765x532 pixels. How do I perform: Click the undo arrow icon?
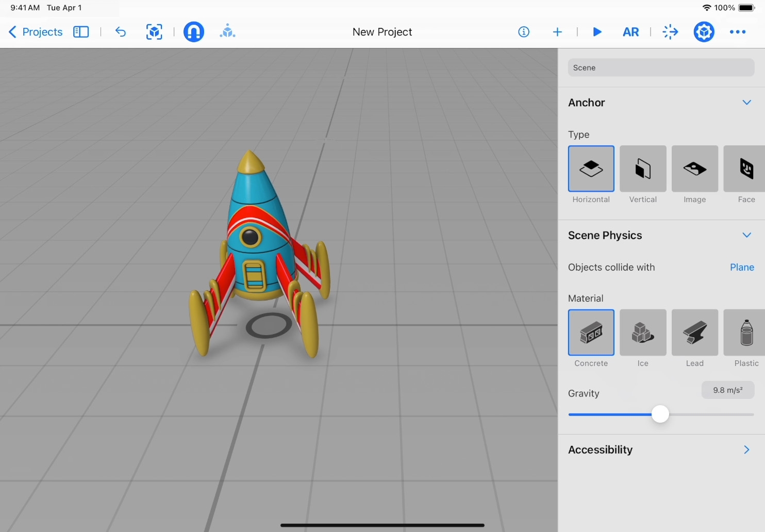(x=121, y=32)
